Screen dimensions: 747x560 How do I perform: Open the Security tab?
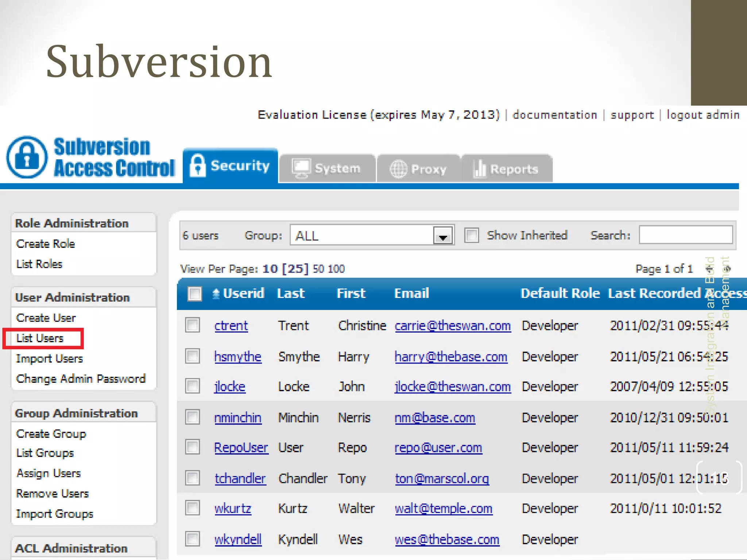coord(231,166)
